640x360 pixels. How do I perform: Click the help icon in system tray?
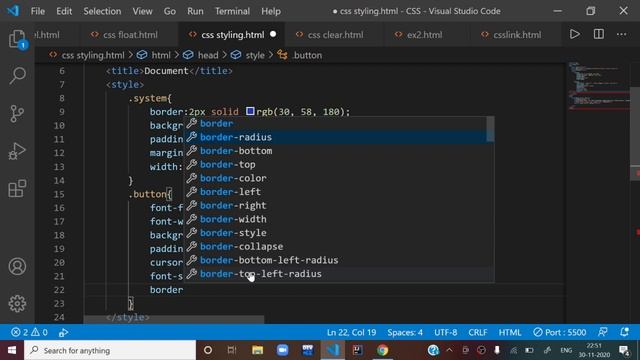tap(433, 350)
